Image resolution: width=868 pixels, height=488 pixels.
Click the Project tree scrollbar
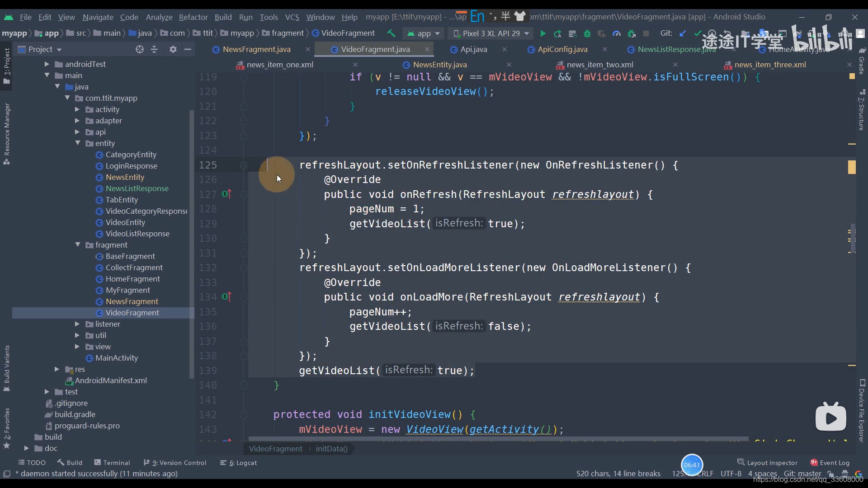coord(192,244)
